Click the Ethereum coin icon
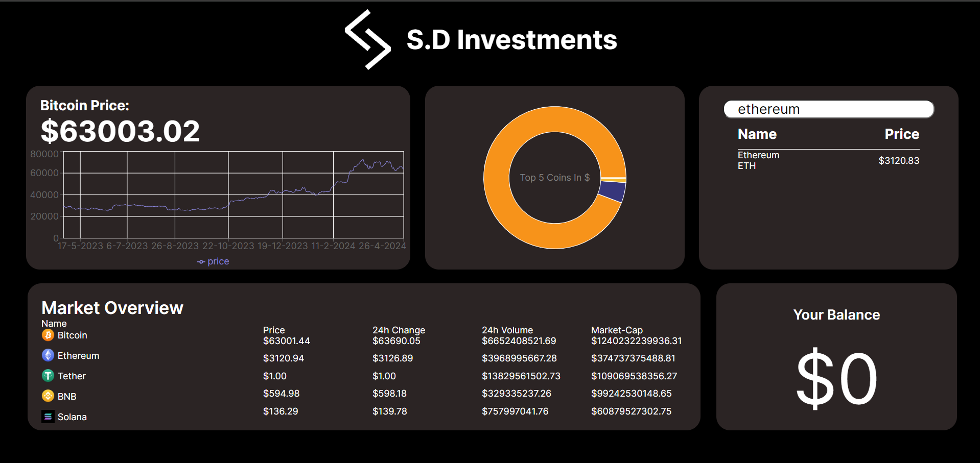The image size is (980, 463). pos(48,355)
